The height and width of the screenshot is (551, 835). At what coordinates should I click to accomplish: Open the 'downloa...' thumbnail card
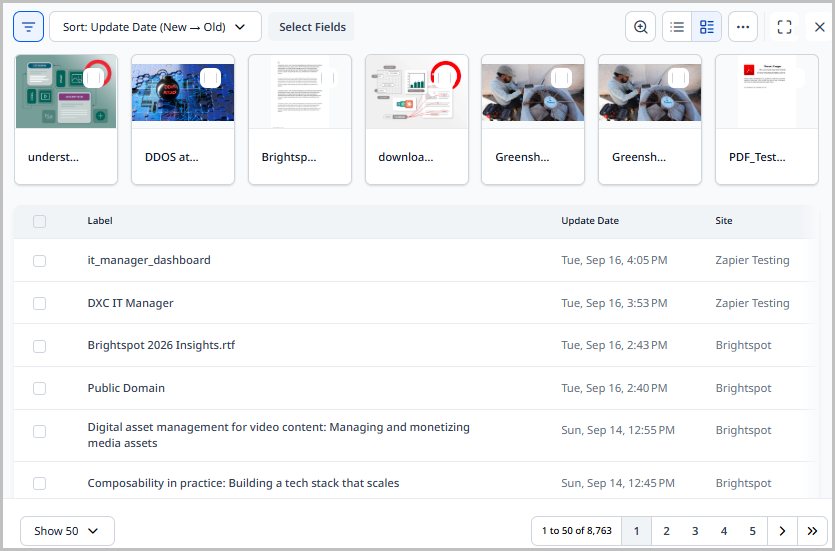coord(416,120)
